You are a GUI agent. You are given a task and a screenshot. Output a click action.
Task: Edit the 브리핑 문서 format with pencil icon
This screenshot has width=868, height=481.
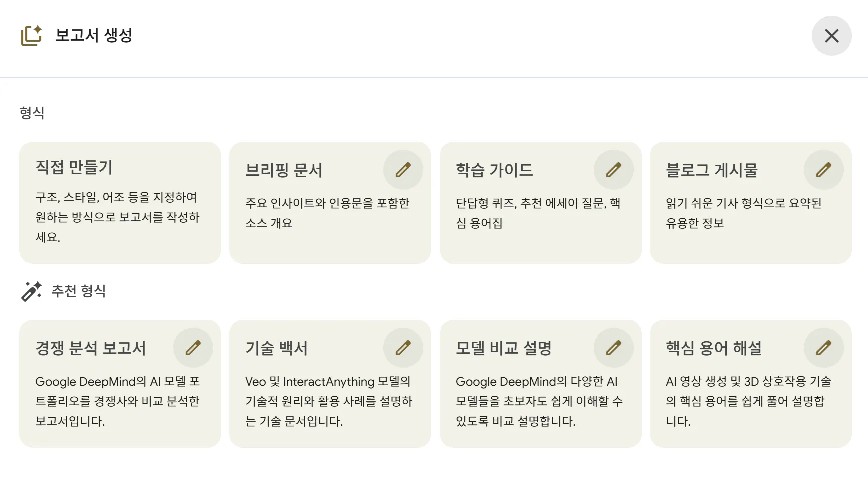403,170
